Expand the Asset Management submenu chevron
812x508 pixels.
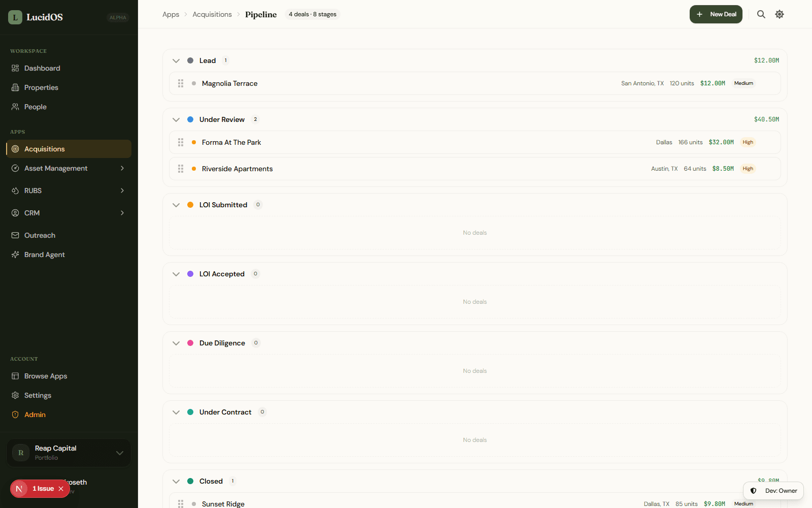122,168
